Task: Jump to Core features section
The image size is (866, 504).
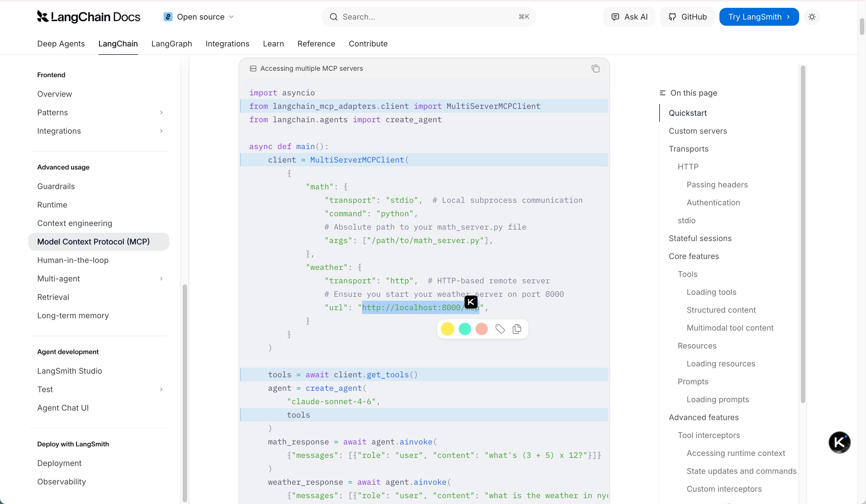Action: (693, 256)
